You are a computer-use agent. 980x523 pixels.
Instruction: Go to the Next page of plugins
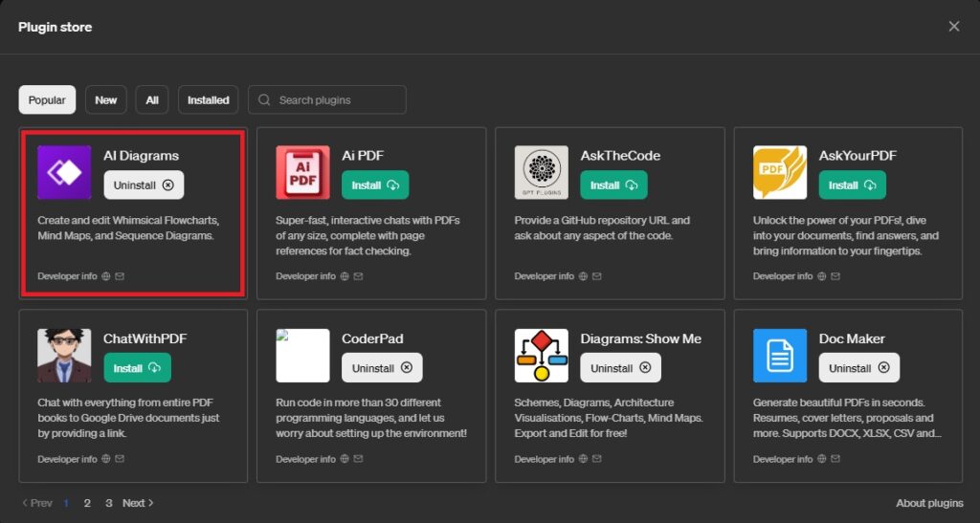coord(138,503)
